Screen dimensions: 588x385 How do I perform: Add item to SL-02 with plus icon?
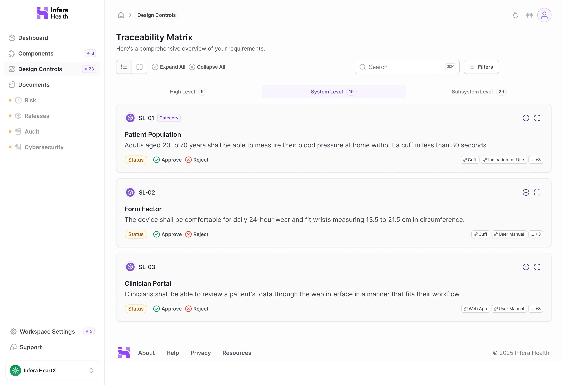[526, 192]
